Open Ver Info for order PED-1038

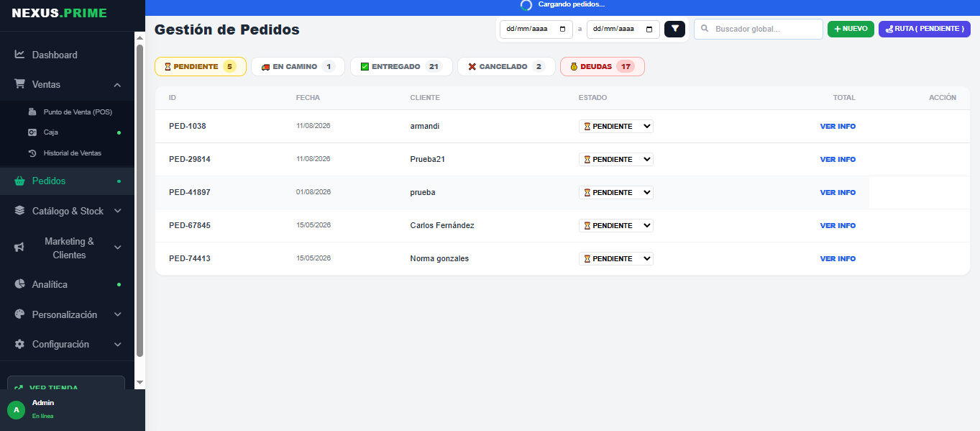[x=838, y=126]
